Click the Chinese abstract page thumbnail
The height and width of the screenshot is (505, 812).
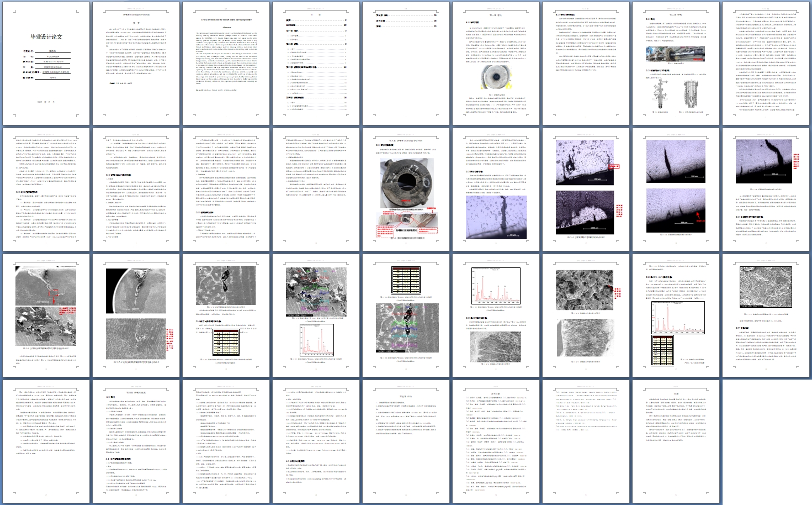(x=136, y=64)
